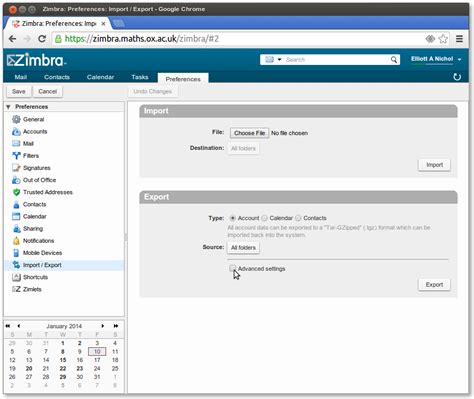474x399 pixels.
Task: Click the browser reload button
Action: (42, 39)
